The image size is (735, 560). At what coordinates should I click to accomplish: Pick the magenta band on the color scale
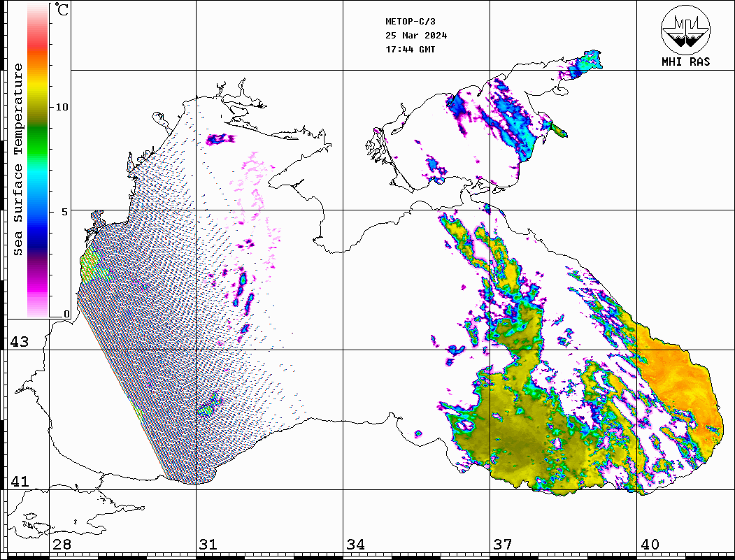pos(38,283)
